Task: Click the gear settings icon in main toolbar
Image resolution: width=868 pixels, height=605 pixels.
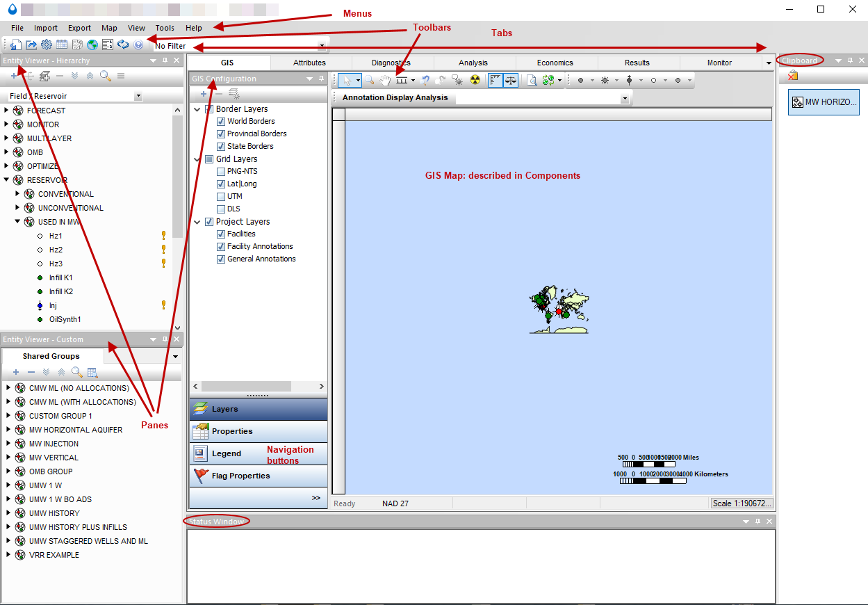Action: (47, 44)
